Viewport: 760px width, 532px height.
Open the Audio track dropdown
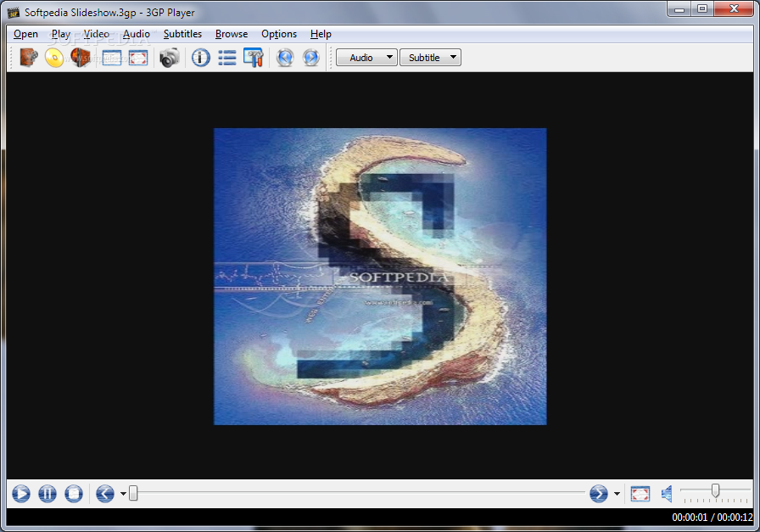point(367,58)
